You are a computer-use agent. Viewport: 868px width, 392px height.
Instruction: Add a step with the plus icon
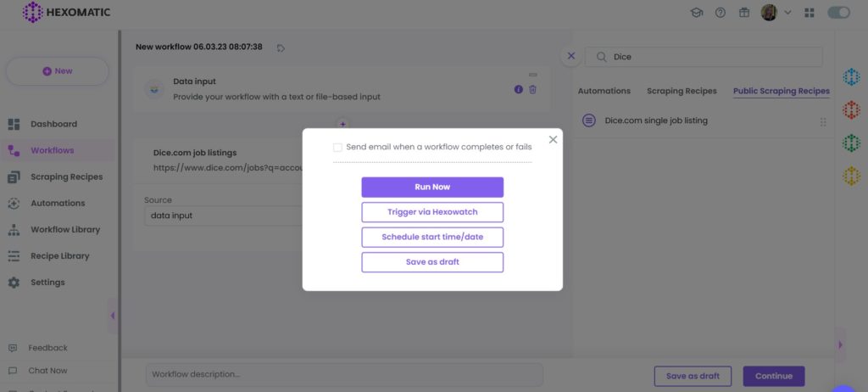(x=342, y=124)
